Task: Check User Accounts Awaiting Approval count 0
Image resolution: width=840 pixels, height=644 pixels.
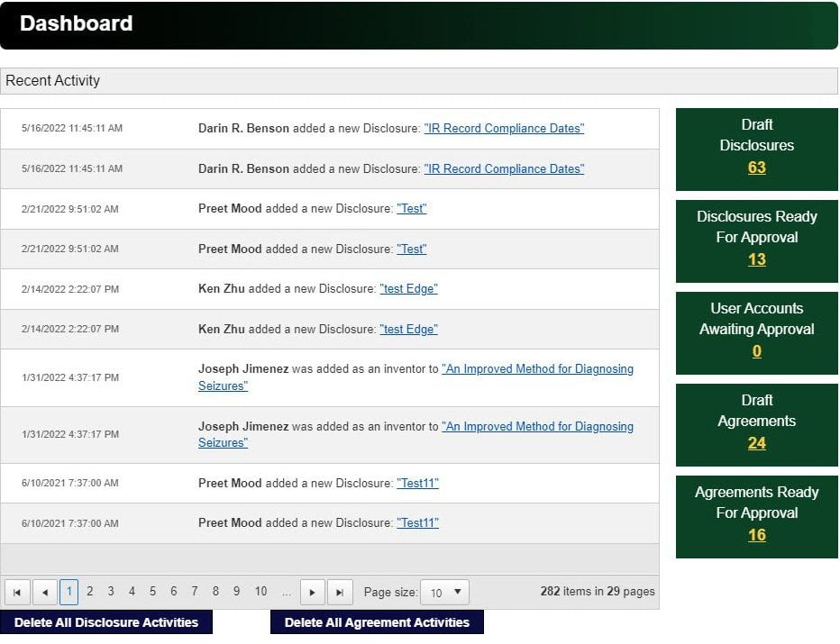Action: (x=756, y=350)
